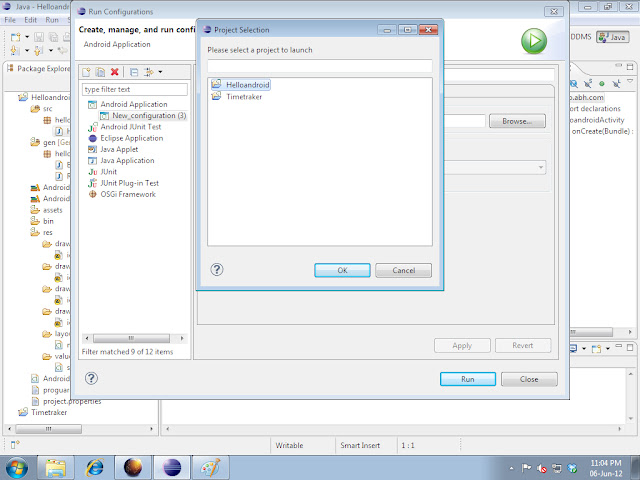Select JUnit configuration type
640x480 pixels.
(x=102, y=172)
